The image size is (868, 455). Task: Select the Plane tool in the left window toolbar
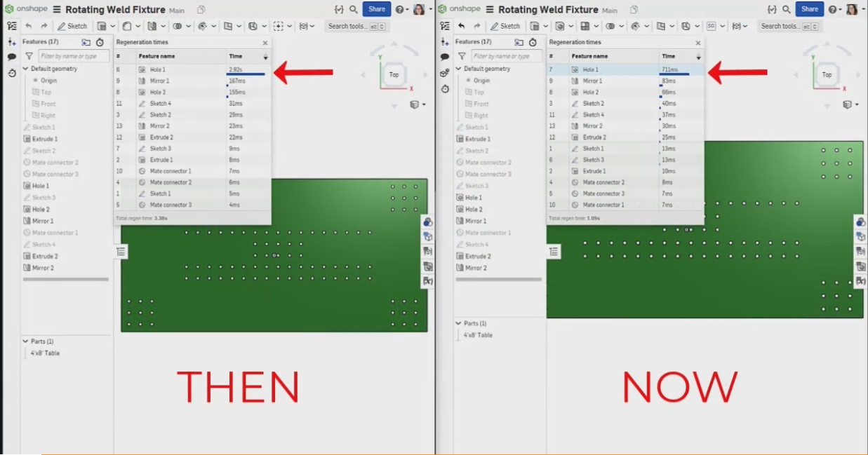[228, 26]
